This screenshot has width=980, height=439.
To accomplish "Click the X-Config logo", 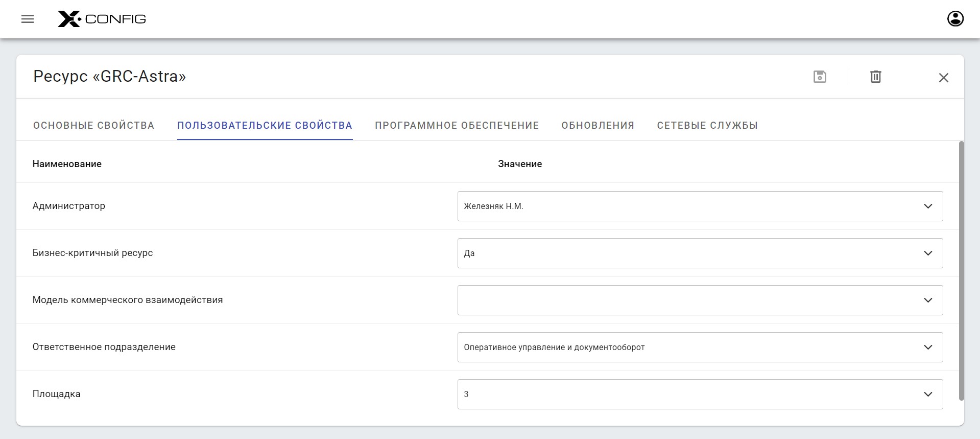I will point(102,19).
